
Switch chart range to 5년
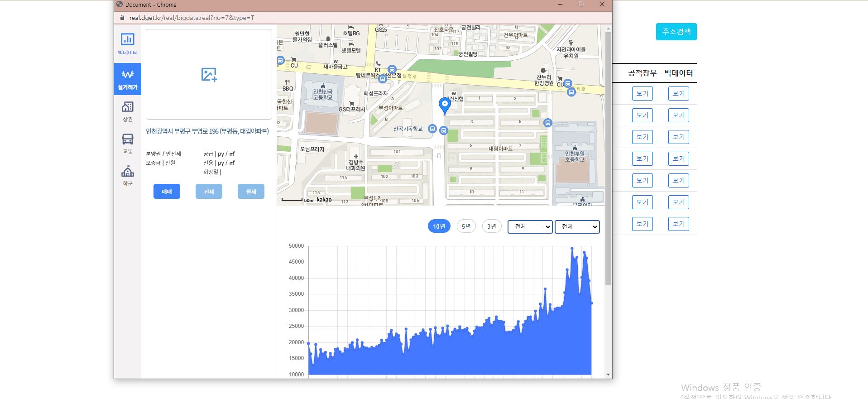[x=466, y=226]
